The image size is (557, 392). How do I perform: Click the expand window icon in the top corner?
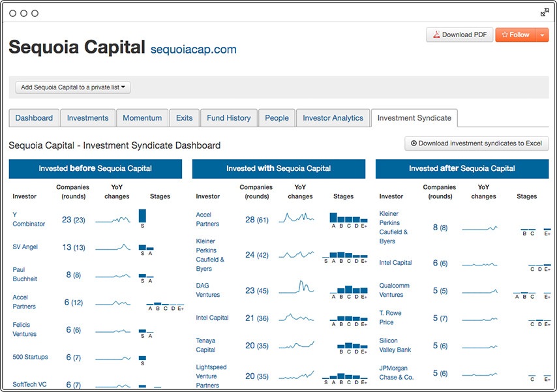click(544, 13)
